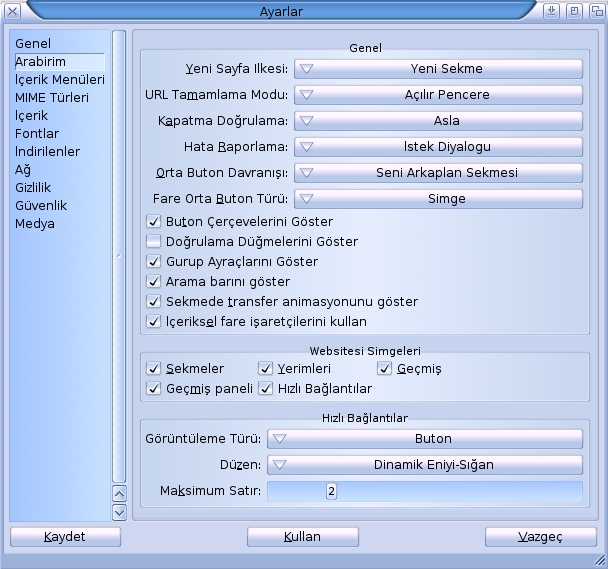Viewport: 608px width, 569px height.
Task: Toggle İçeriksel fare işaretçilerini kullan checkbox
Action: tap(154, 322)
